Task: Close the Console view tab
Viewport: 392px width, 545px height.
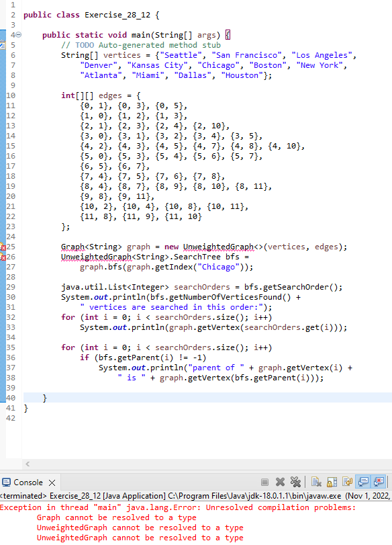Action: (52, 483)
